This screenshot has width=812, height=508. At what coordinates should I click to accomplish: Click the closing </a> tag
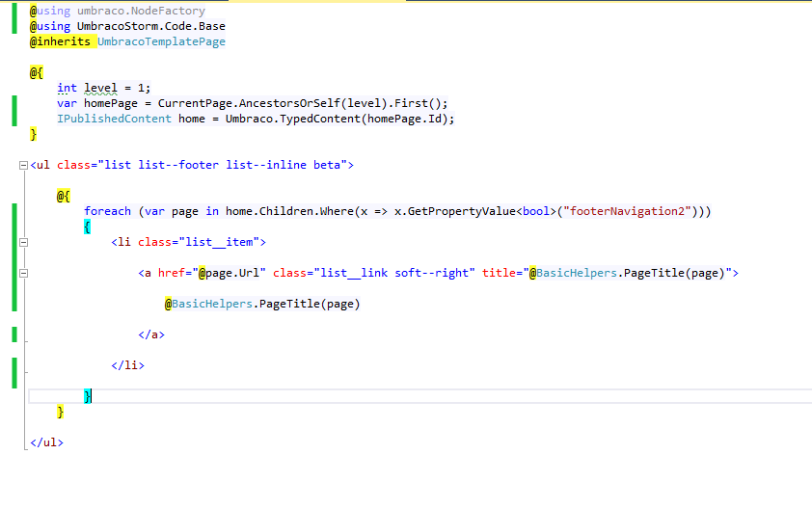coord(151,334)
